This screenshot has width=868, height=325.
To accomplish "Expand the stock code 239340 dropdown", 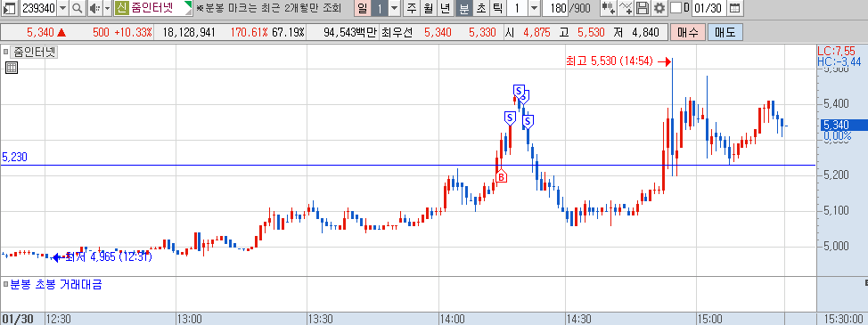I will tap(62, 8).
